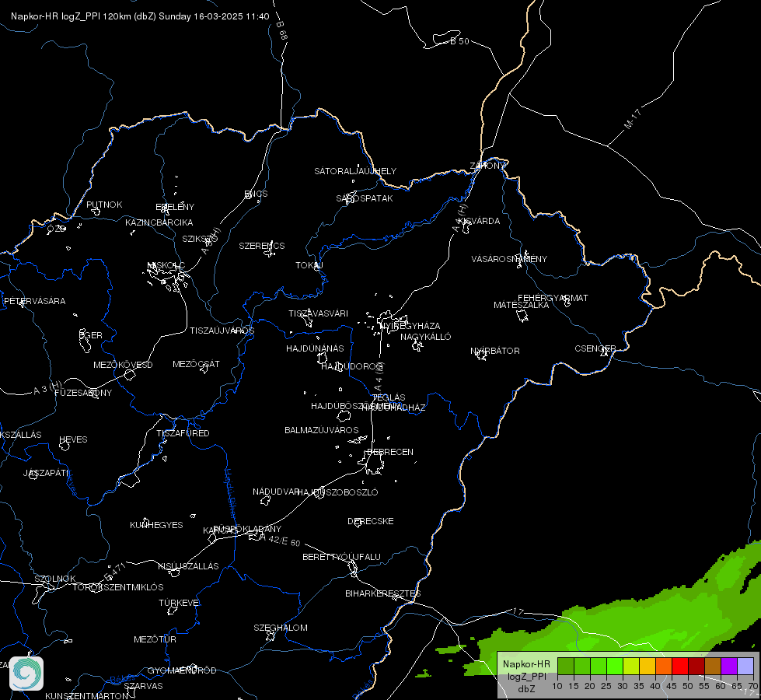
Task: Click the TÚRKEVE city label
Action: point(180,602)
